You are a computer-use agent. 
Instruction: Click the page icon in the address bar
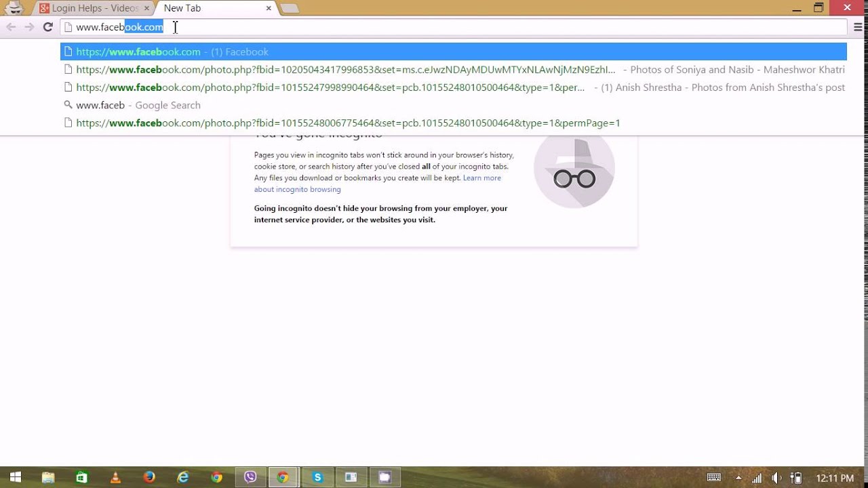[x=68, y=27]
